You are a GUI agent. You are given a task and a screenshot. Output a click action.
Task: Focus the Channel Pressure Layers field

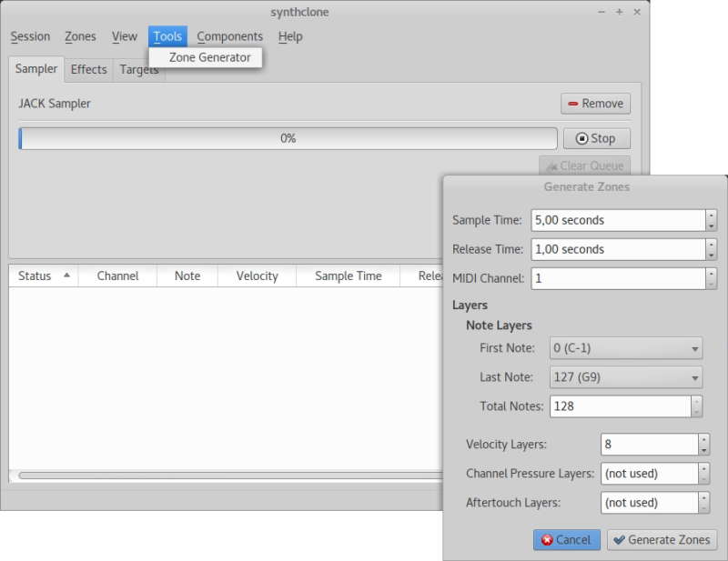click(650, 474)
